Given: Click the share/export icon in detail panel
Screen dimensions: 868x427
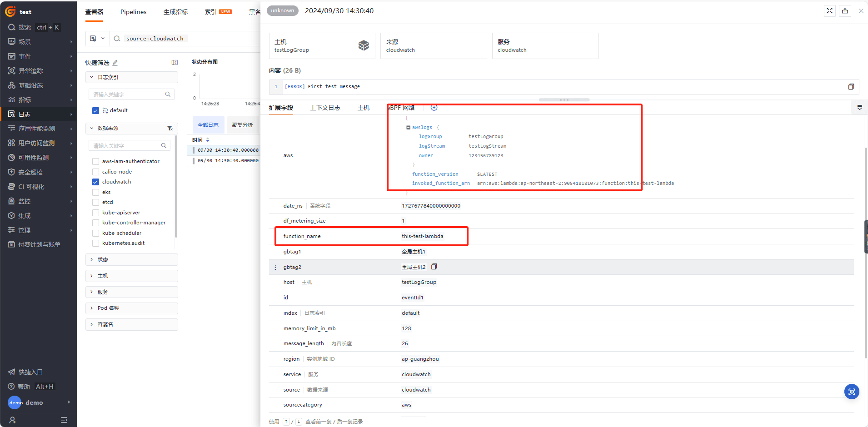Looking at the screenshot, I should click(x=845, y=11).
